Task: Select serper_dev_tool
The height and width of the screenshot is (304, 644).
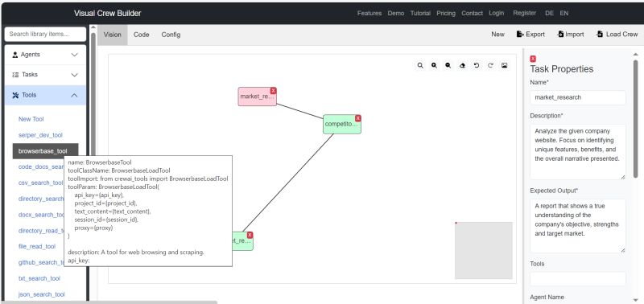Action: [40, 135]
